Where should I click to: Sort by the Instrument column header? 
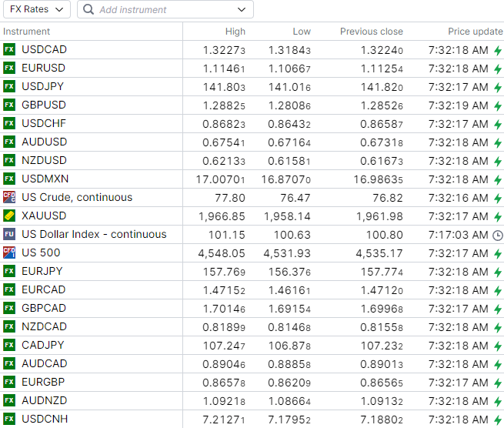[27, 32]
